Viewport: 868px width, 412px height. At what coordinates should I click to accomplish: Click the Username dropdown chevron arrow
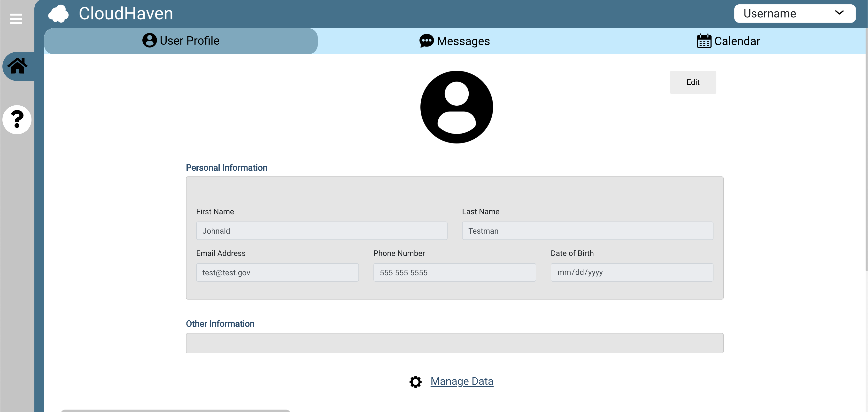tap(839, 13)
